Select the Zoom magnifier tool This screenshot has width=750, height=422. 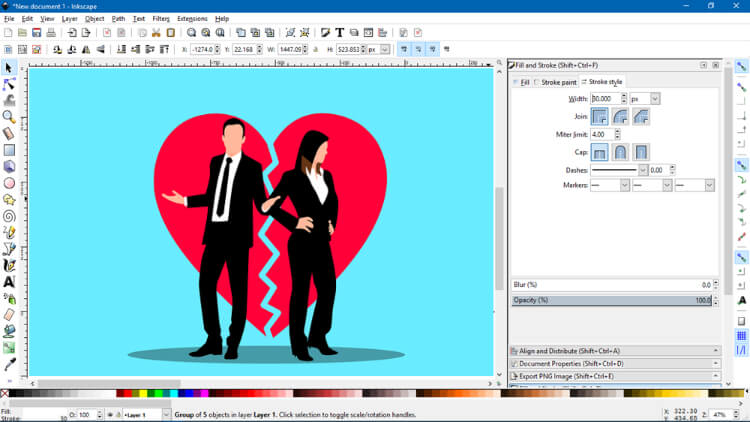[9, 117]
